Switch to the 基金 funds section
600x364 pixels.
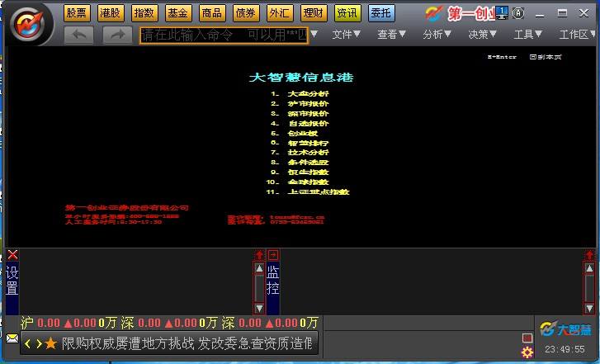[x=178, y=13]
